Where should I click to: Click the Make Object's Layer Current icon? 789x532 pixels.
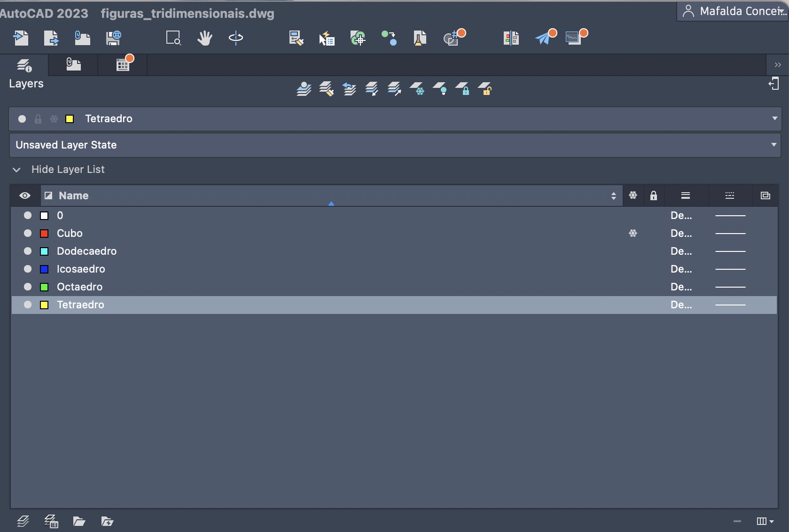[x=304, y=88]
